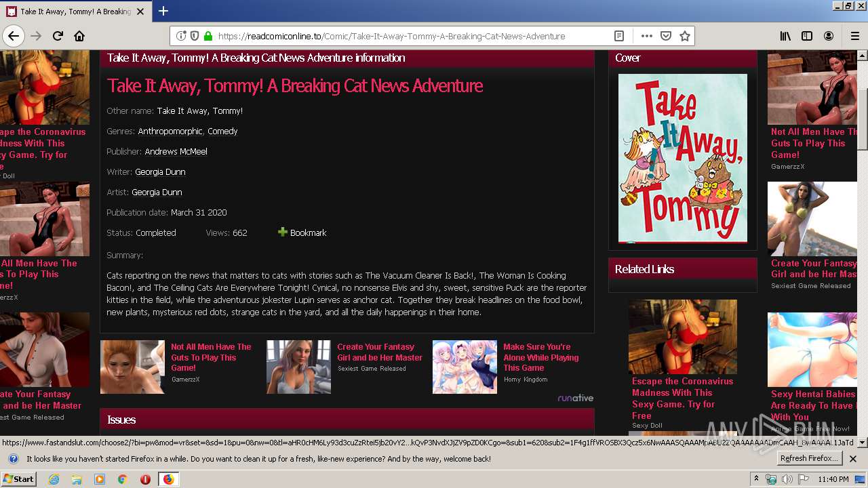Show hidden system tray icons

[x=756, y=479]
